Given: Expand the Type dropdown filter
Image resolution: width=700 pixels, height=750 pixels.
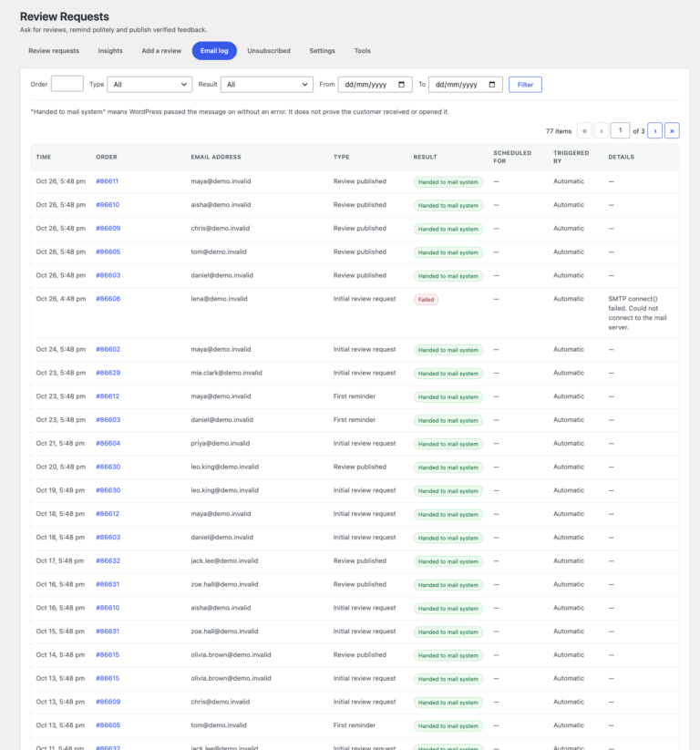Looking at the screenshot, I should click(149, 85).
